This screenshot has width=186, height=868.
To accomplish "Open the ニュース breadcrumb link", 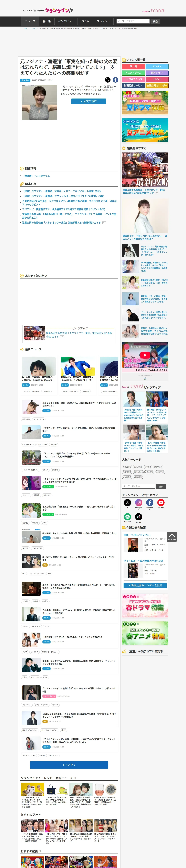I will 33,29.
